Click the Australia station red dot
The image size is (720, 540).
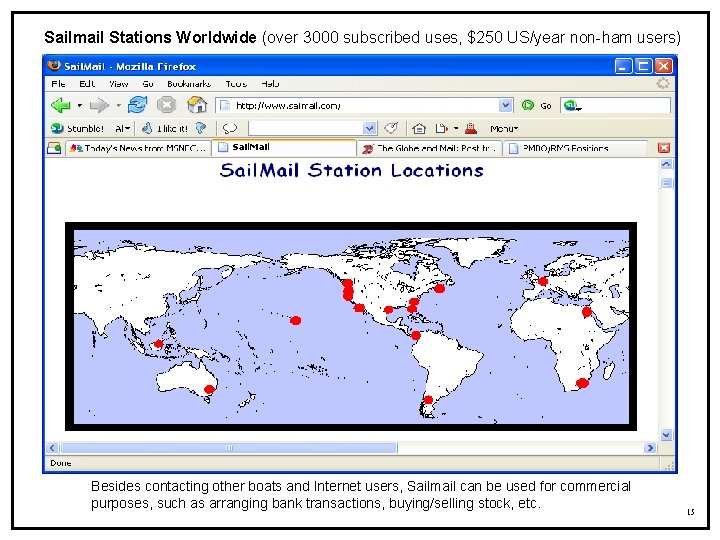(x=209, y=389)
